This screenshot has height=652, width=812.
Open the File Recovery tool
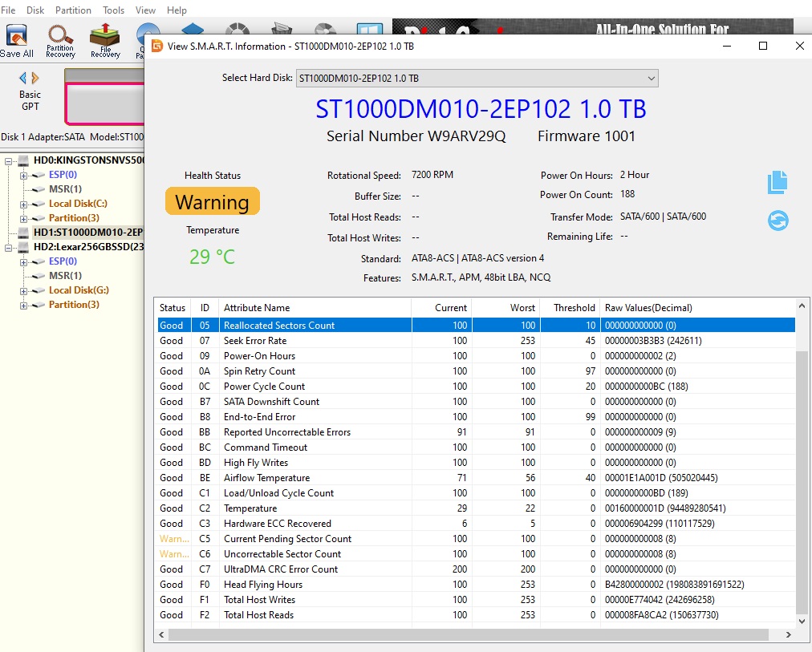[x=105, y=41]
